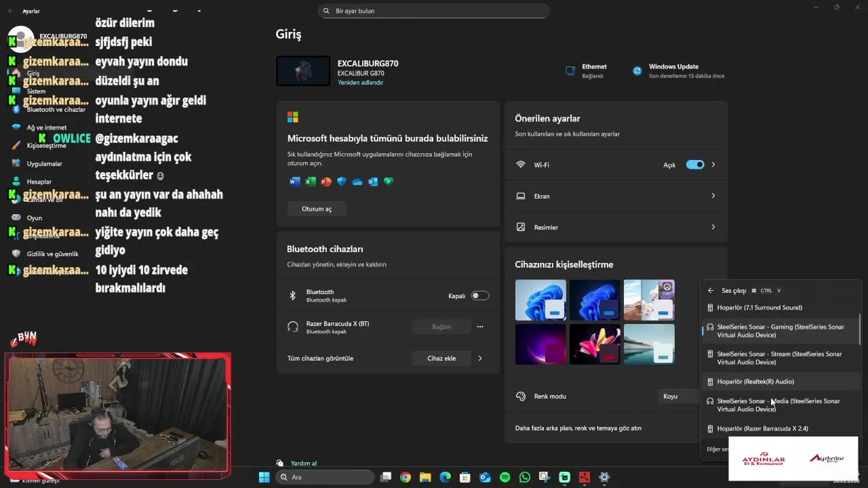Open Bluetooth ve cihazlar in sidebar
Screen dimensions: 868x488
coord(56,109)
